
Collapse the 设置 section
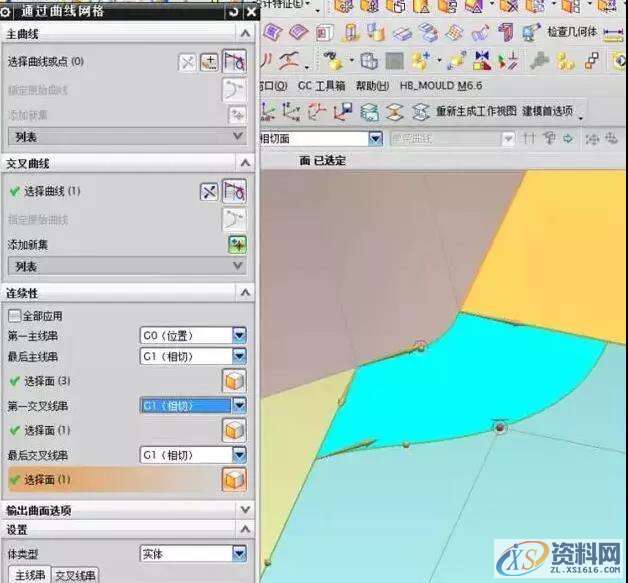(x=245, y=529)
